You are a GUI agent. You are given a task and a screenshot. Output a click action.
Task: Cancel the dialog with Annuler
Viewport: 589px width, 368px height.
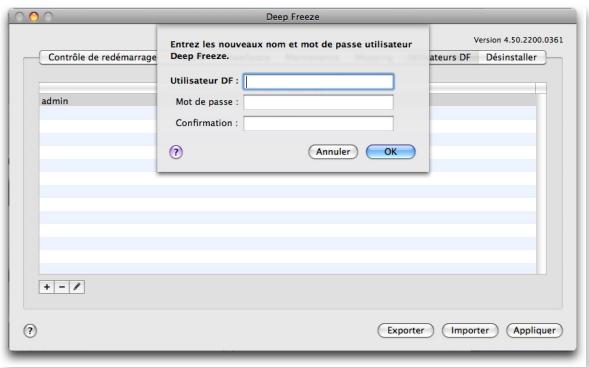(x=333, y=152)
